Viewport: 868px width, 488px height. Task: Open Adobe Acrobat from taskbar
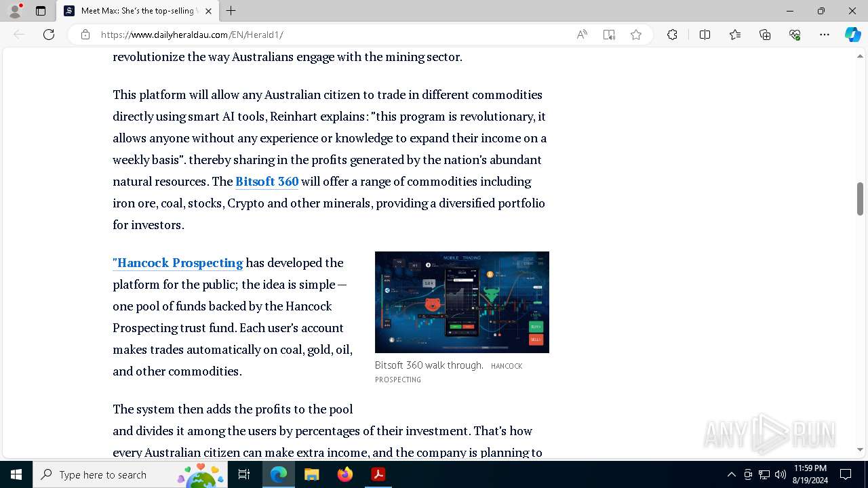(x=378, y=474)
